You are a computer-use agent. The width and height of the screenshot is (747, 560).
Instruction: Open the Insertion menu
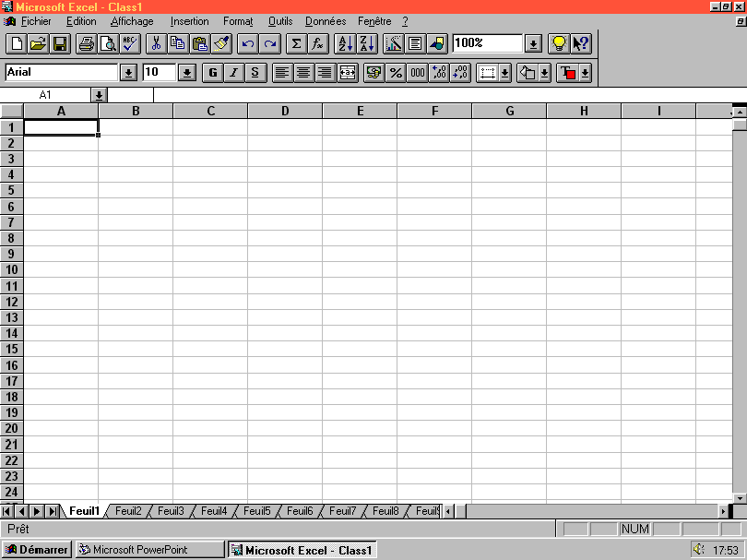(190, 21)
